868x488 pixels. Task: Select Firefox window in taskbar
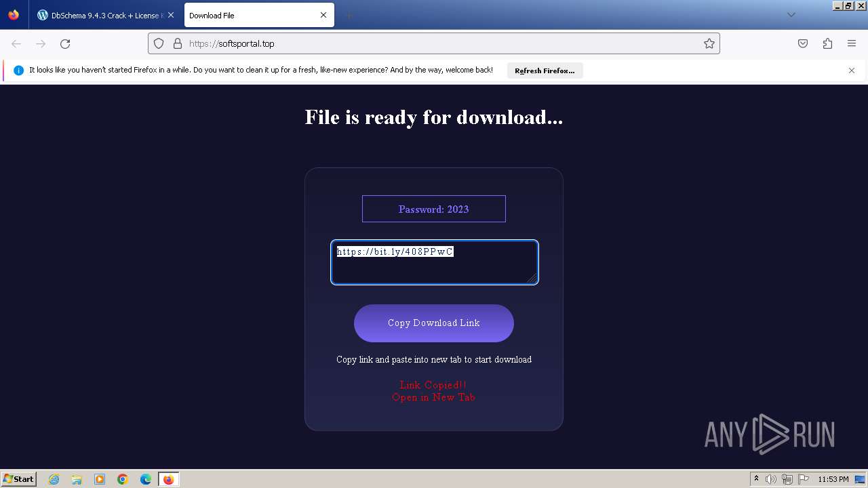(x=168, y=479)
